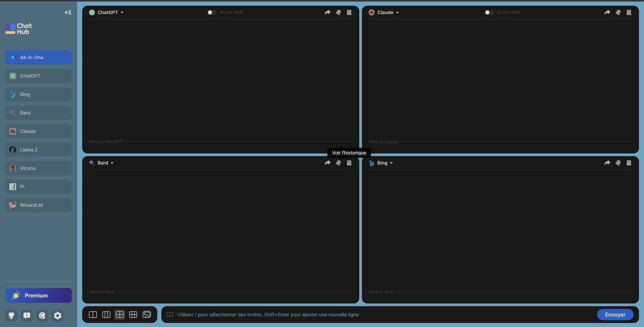Switch to three-panel layout
Screen dimensions: 644x327
(x=106, y=315)
